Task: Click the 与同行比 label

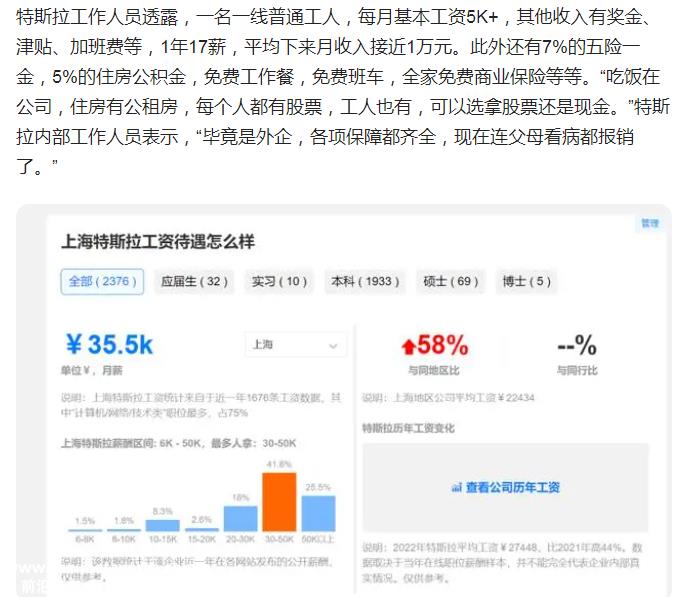Action: 577,371
